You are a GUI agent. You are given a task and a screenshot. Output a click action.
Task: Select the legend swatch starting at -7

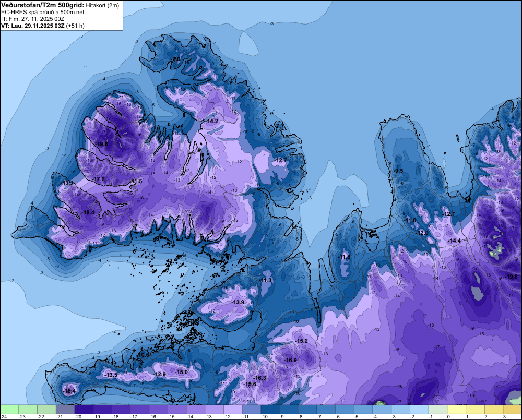(326, 409)
